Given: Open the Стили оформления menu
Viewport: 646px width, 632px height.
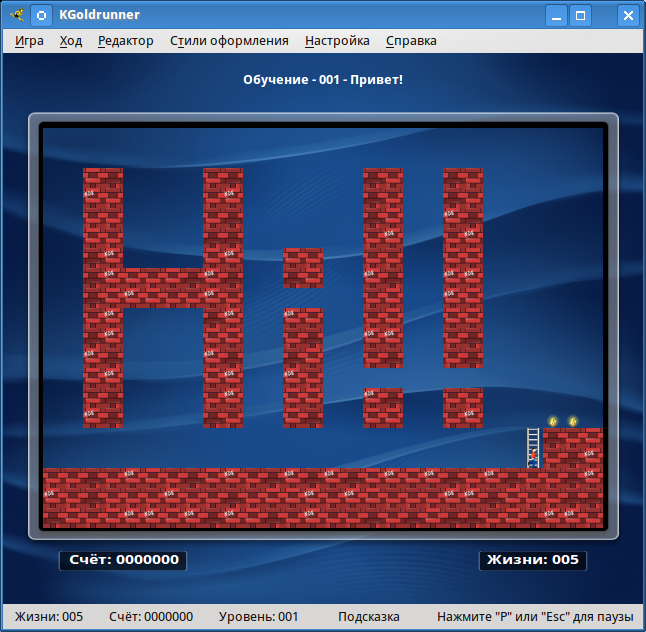Looking at the screenshot, I should point(229,41).
